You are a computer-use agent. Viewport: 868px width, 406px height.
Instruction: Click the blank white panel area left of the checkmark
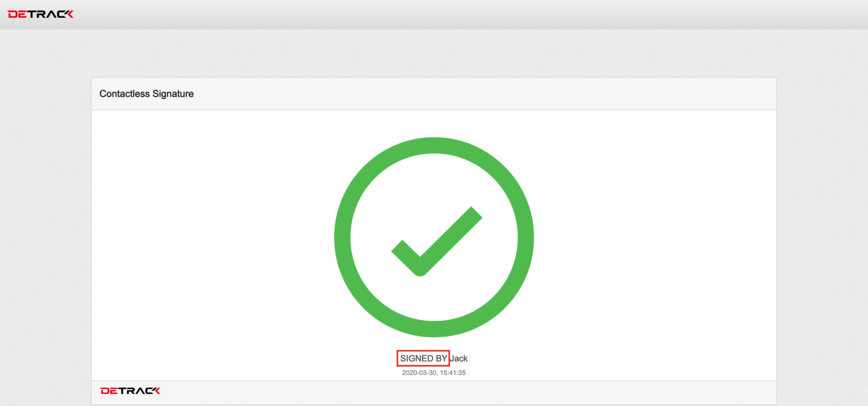point(212,239)
